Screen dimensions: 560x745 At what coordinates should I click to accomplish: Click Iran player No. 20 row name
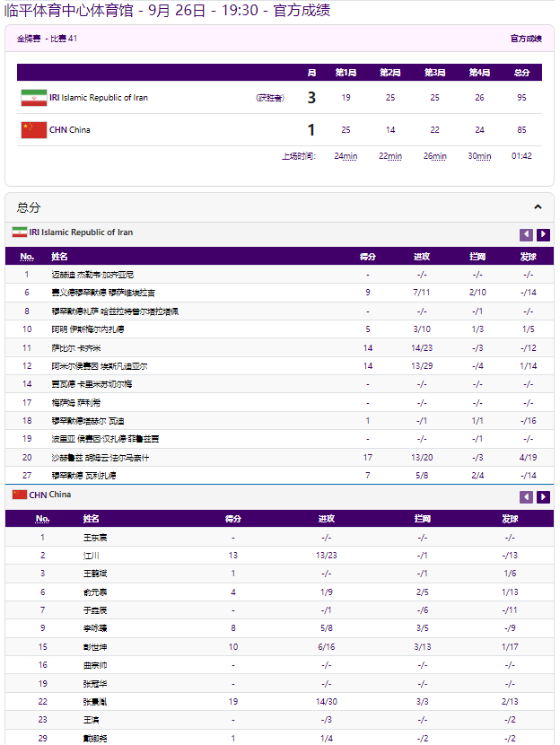coord(101,458)
